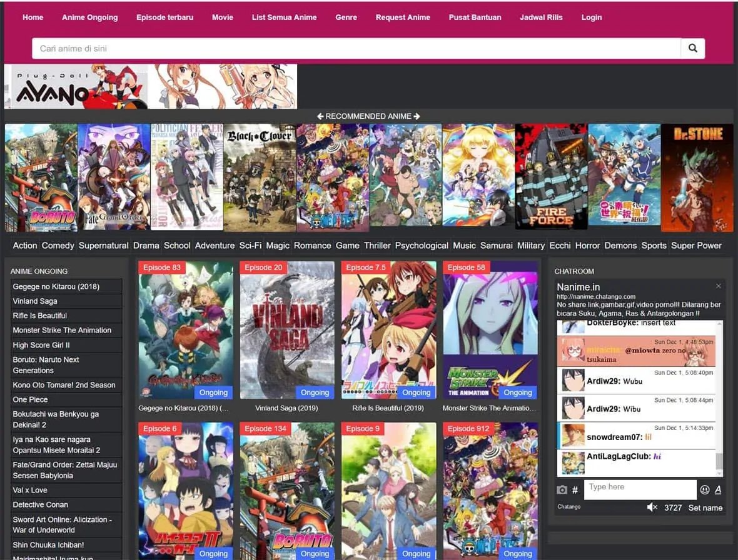Select the Sci-Fi genre link
The image size is (738, 560).
coord(250,246)
